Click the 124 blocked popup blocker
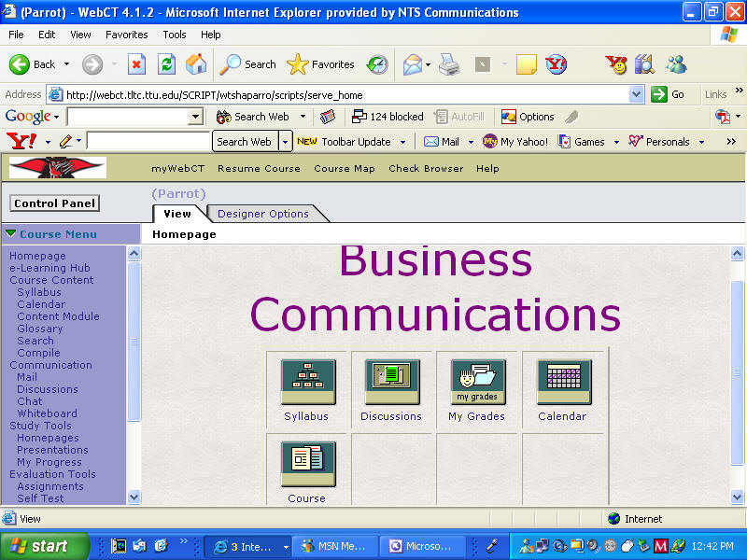 [x=388, y=117]
